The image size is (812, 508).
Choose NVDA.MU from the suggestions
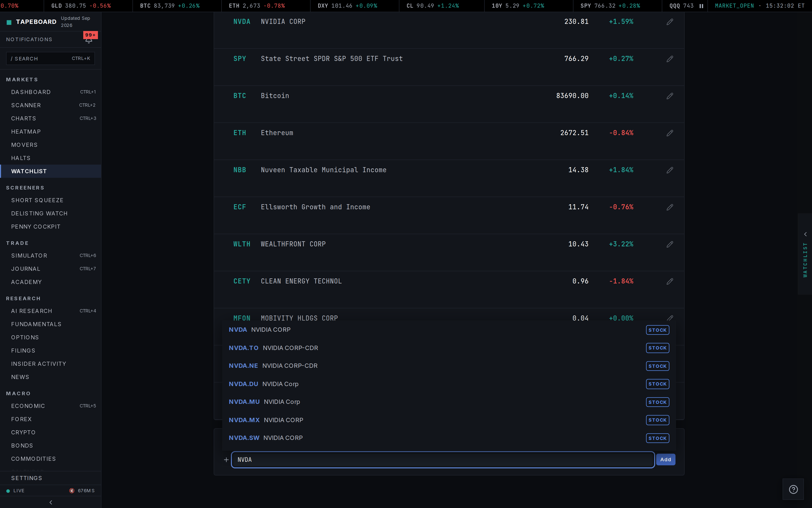[449, 402]
